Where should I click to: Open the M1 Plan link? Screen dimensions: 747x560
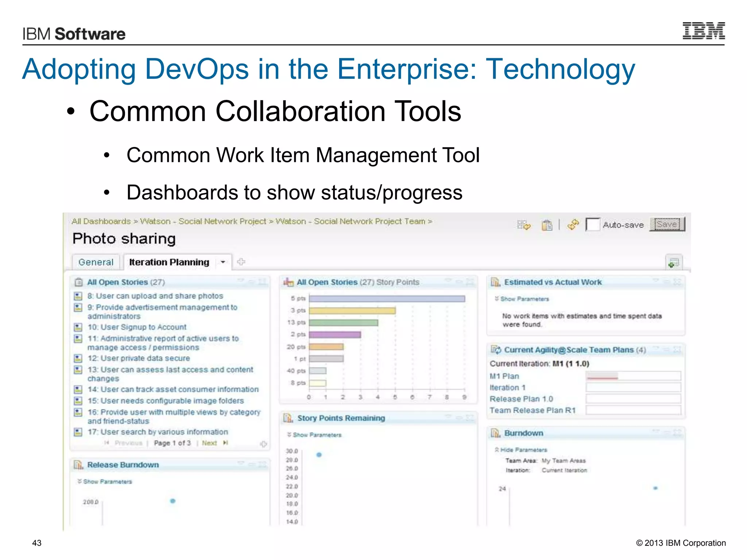click(504, 376)
